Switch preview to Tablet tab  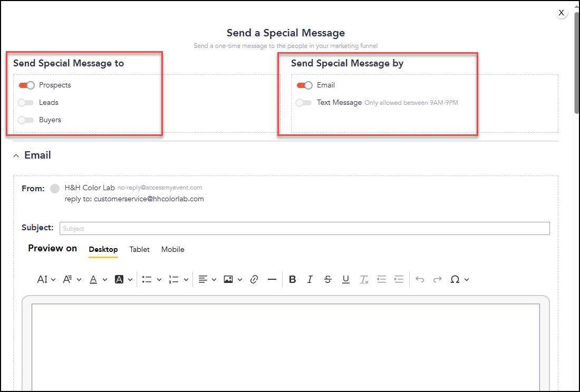click(x=139, y=249)
